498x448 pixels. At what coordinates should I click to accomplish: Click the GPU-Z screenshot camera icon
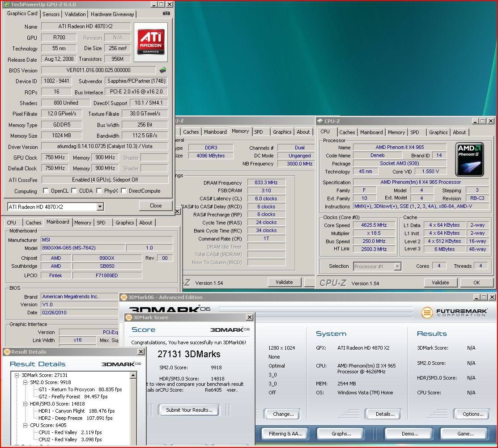coord(166,14)
